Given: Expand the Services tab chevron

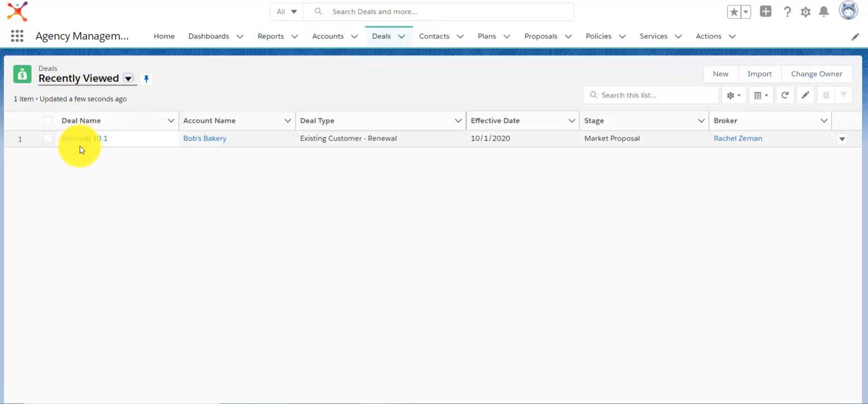Looking at the screenshot, I should (x=678, y=36).
